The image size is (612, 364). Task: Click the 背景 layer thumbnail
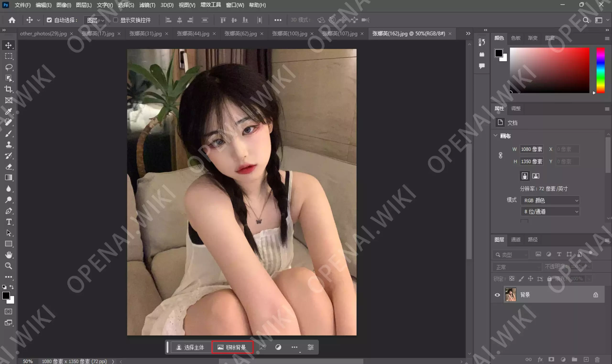[510, 294]
